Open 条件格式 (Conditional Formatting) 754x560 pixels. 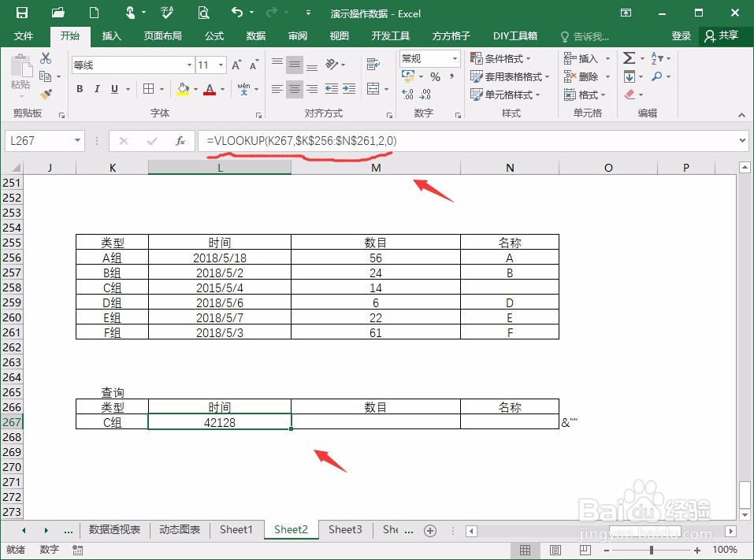pyautogui.click(x=505, y=58)
